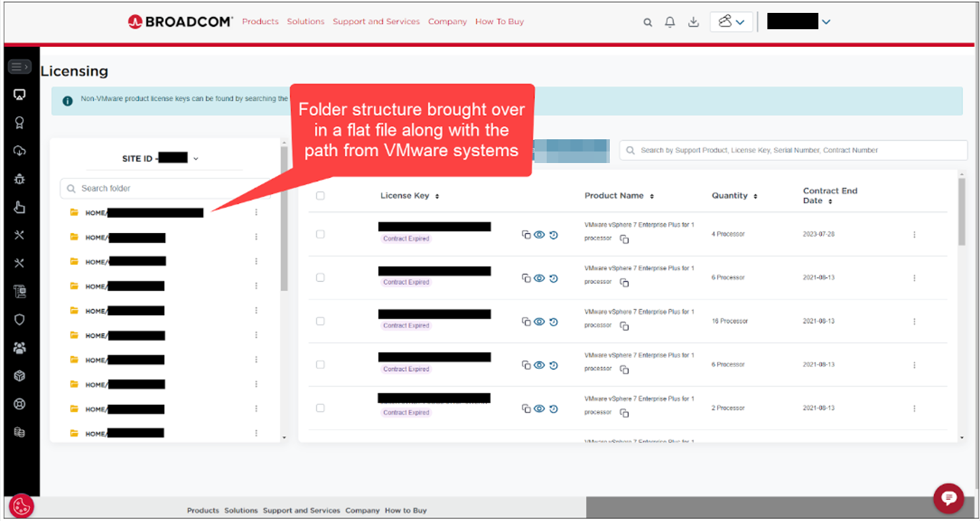
Task: Copy license key in 2 Processor row
Action: [x=526, y=408]
